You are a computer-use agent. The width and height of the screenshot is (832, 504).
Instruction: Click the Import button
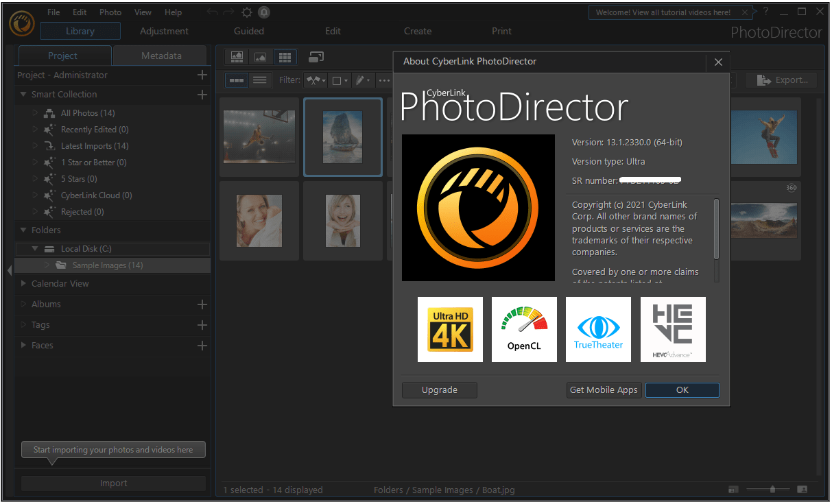[114, 483]
